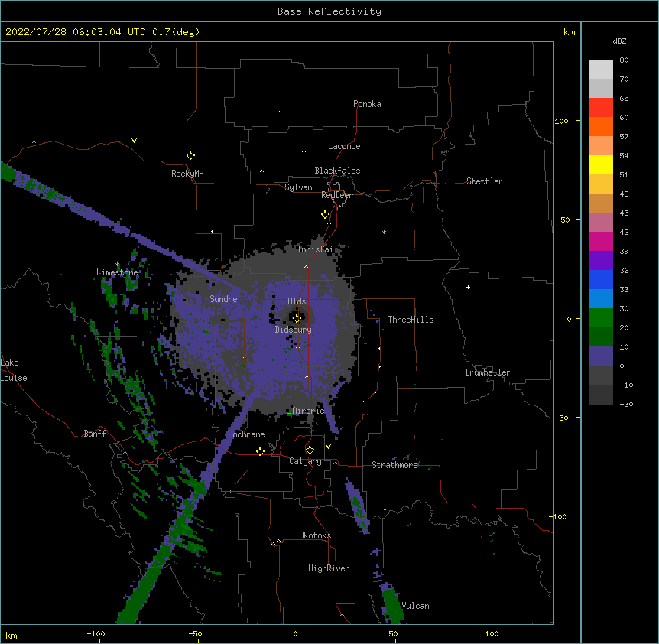Image resolution: width=659 pixels, height=644 pixels.
Task: Select the light blue 30-33 dBZ swatch
Action: pos(601,299)
